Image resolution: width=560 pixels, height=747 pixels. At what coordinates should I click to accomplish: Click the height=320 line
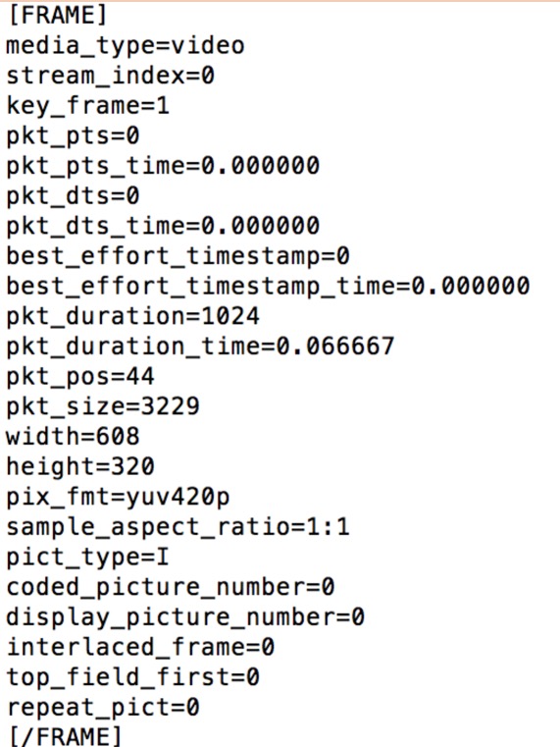[x=80, y=466]
